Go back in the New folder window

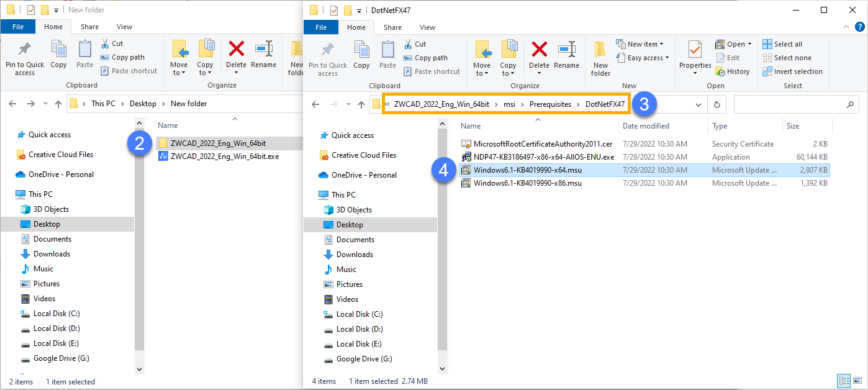point(12,104)
